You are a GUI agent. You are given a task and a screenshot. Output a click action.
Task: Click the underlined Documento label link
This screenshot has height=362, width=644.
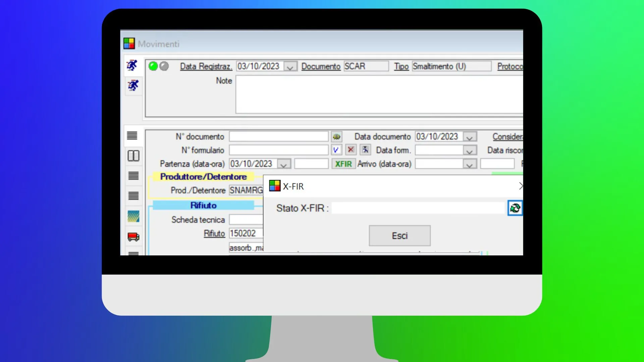321,66
